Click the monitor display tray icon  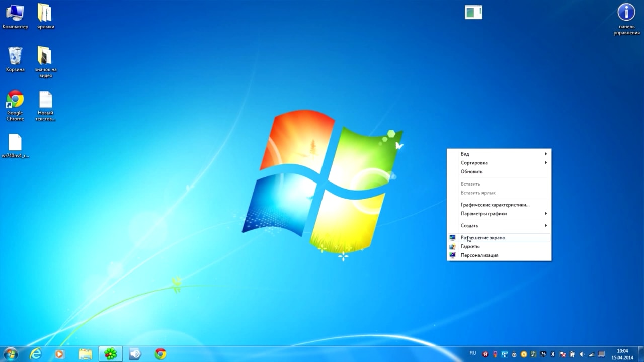click(x=601, y=354)
